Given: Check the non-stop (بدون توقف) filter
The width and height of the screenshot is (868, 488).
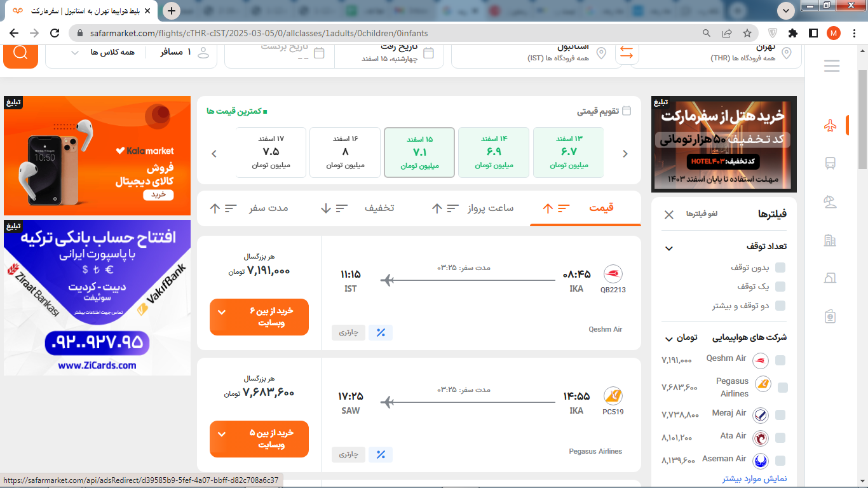Looking at the screenshot, I should 780,268.
